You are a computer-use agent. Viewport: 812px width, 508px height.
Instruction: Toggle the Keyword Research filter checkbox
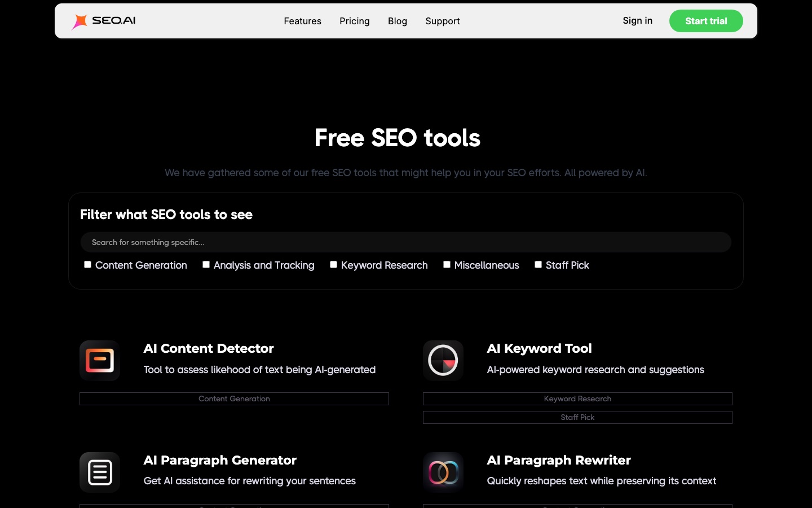[333, 264]
